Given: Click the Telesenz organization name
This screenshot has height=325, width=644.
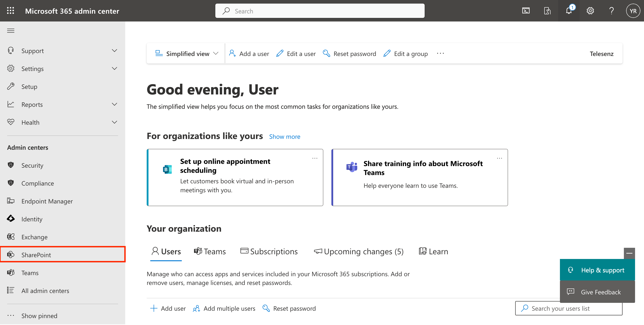Looking at the screenshot, I should click(602, 53).
